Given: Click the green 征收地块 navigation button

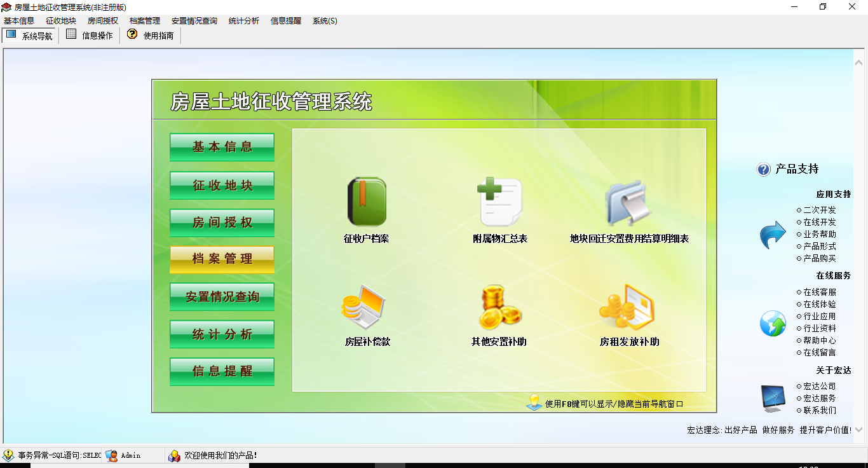Looking at the screenshot, I should (x=222, y=186).
